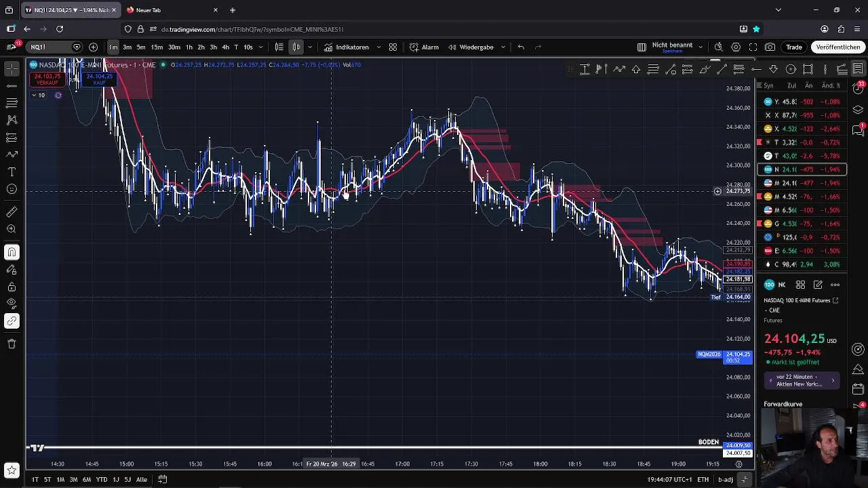
Task: Select the 1m timeframe
Action: [113, 47]
